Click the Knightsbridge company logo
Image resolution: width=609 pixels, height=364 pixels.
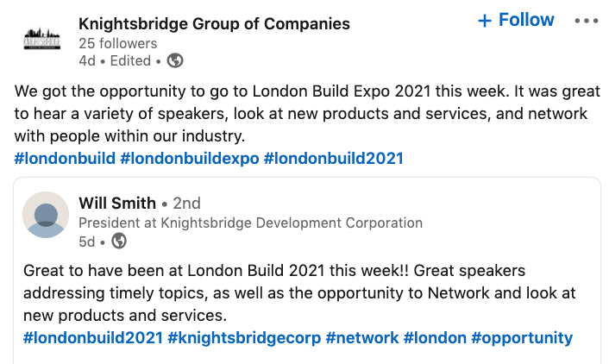43,40
